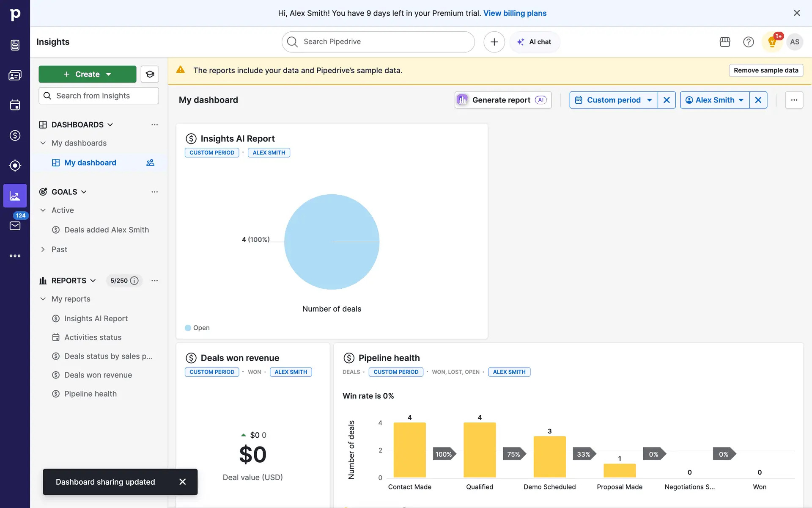This screenshot has height=508, width=812.
Task: Click the learning graduation cap icon
Action: click(x=150, y=74)
